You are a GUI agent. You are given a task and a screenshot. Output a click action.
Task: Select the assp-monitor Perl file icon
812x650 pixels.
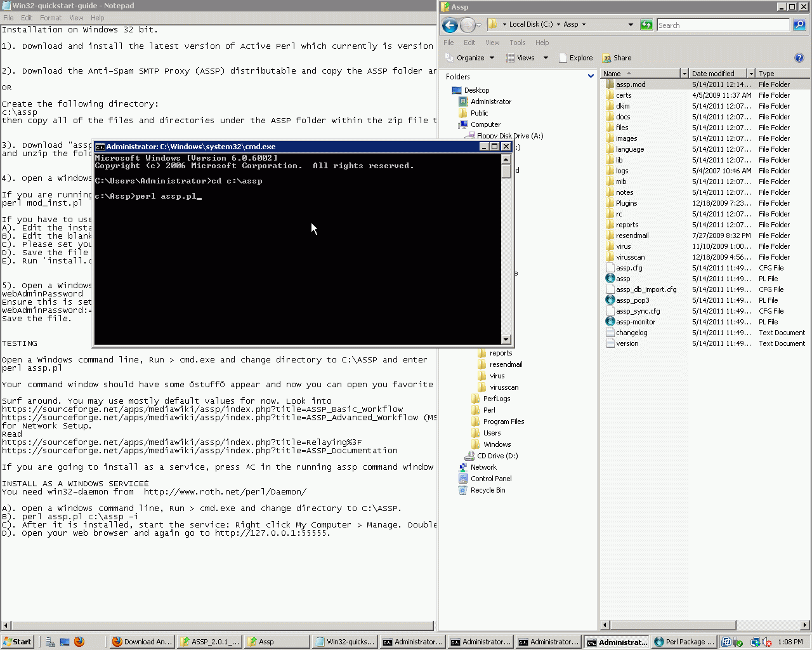610,322
